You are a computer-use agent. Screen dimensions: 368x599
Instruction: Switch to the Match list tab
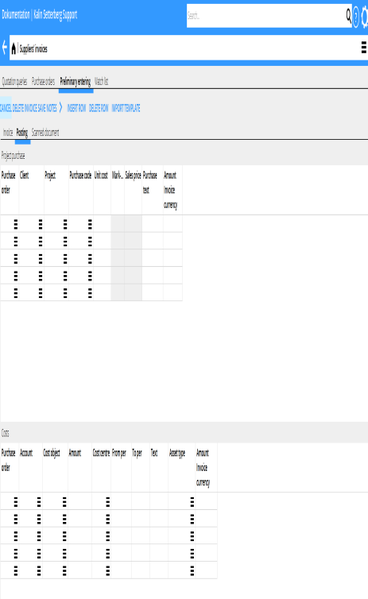point(101,81)
